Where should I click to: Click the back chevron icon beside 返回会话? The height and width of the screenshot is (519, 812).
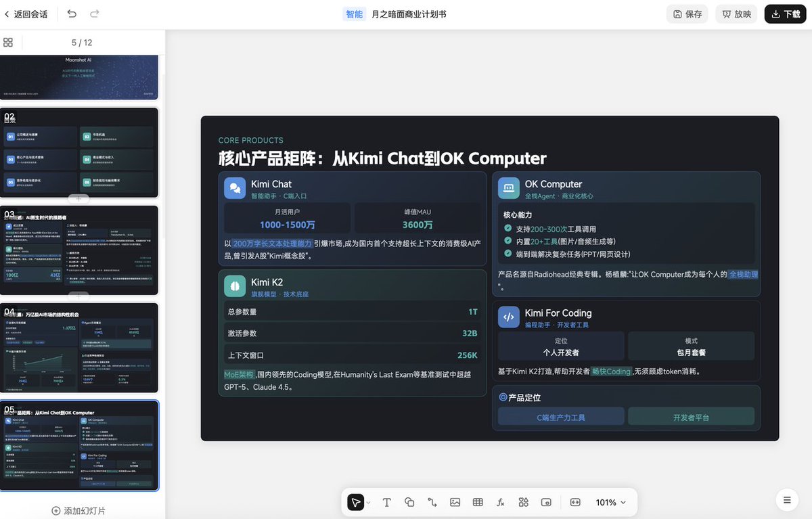coord(7,14)
